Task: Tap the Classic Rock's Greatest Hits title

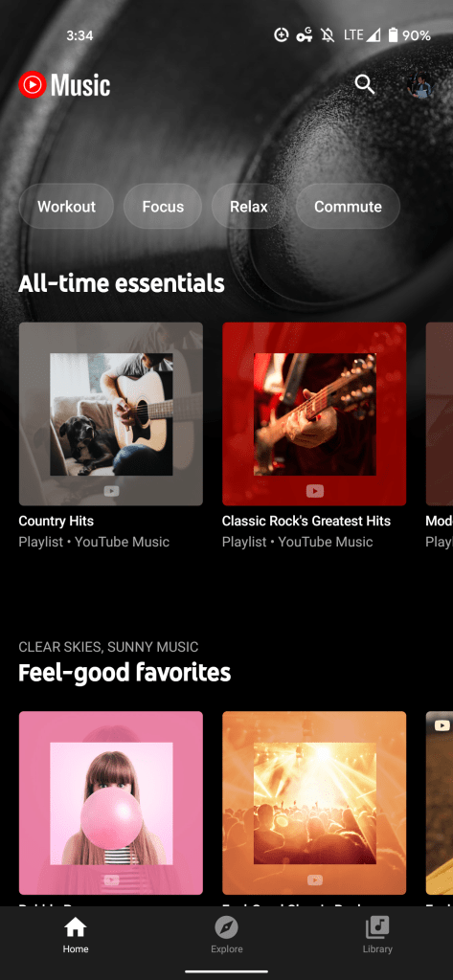Action: pos(306,521)
